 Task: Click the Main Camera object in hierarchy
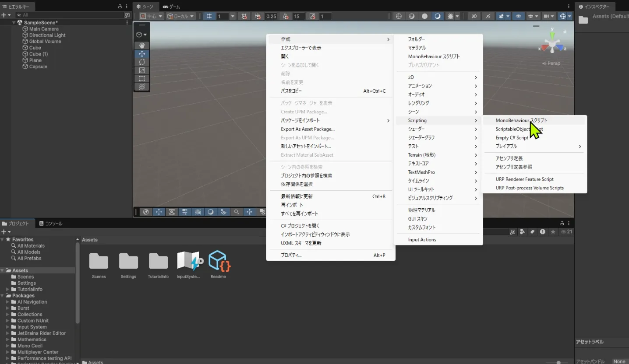[44, 29]
